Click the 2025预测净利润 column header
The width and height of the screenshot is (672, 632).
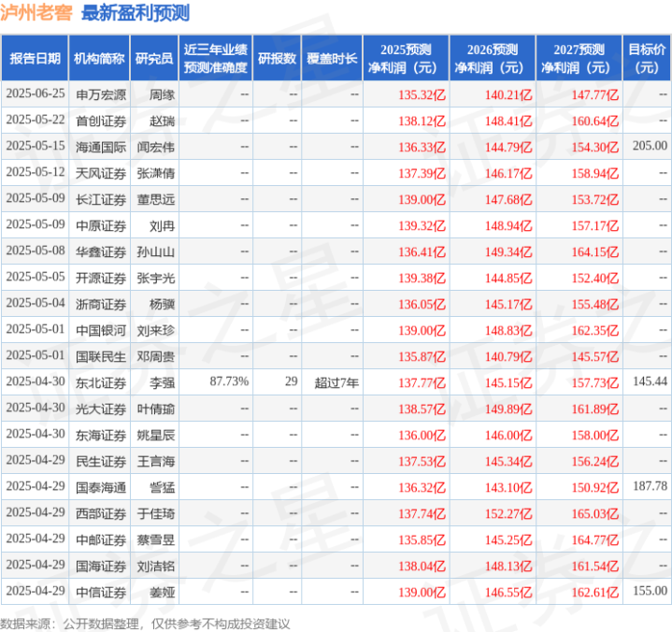click(406, 58)
